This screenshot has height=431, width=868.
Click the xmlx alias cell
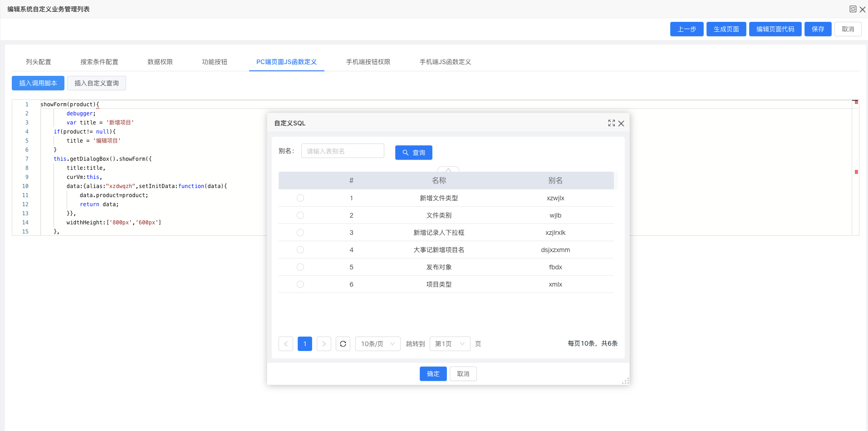pyautogui.click(x=555, y=284)
